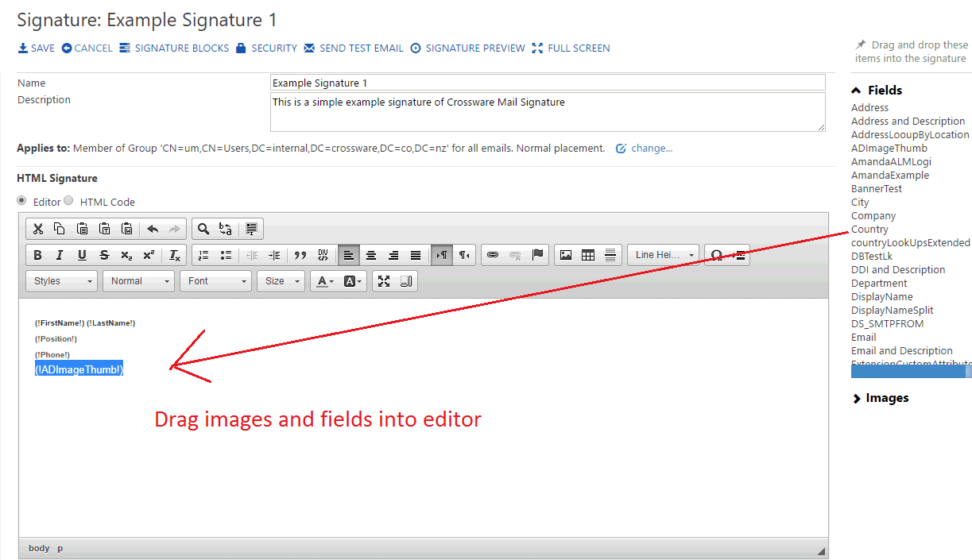
Task: Set text direction right to left
Action: click(x=464, y=255)
